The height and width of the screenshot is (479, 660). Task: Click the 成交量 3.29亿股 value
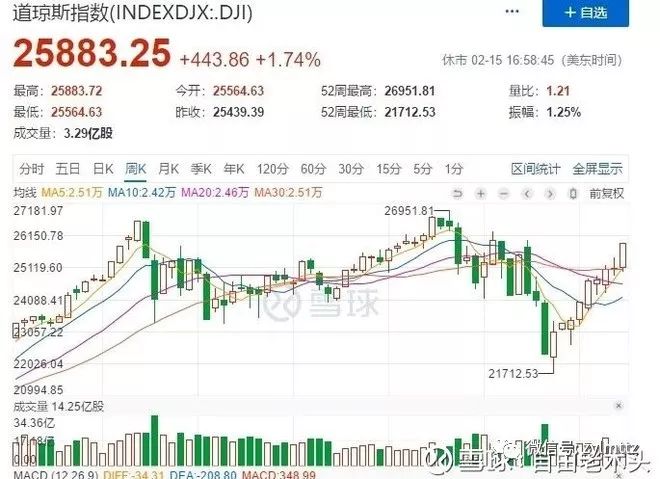tap(88, 133)
